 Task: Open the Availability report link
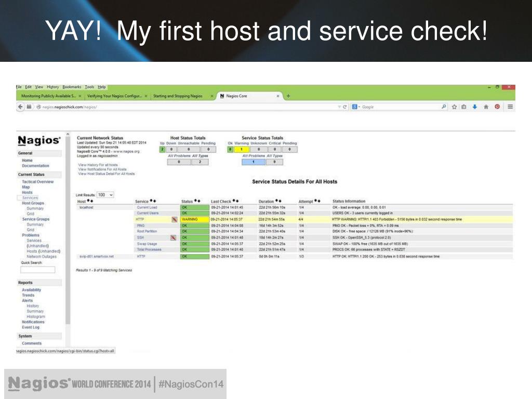pyautogui.click(x=32, y=290)
